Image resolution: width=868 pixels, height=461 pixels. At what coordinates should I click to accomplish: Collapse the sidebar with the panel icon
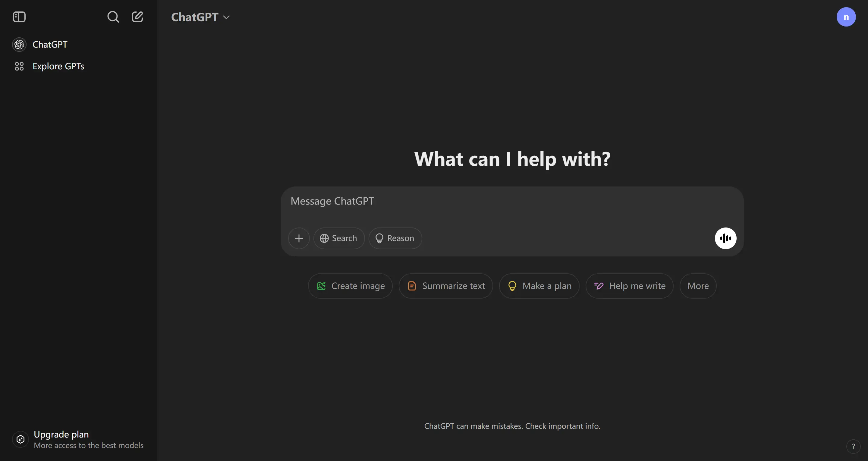[19, 17]
